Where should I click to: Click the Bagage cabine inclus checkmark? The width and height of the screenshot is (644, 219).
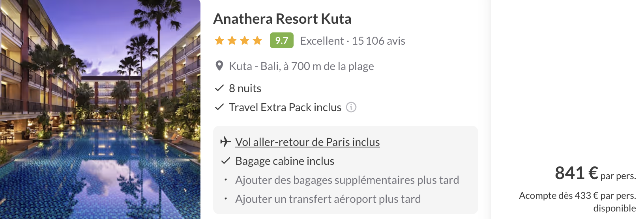[x=225, y=161]
